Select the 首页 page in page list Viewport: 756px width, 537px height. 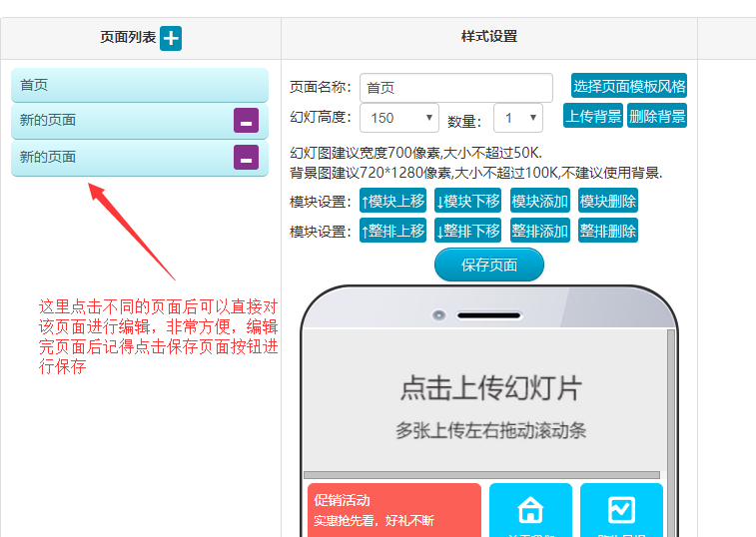(140, 85)
